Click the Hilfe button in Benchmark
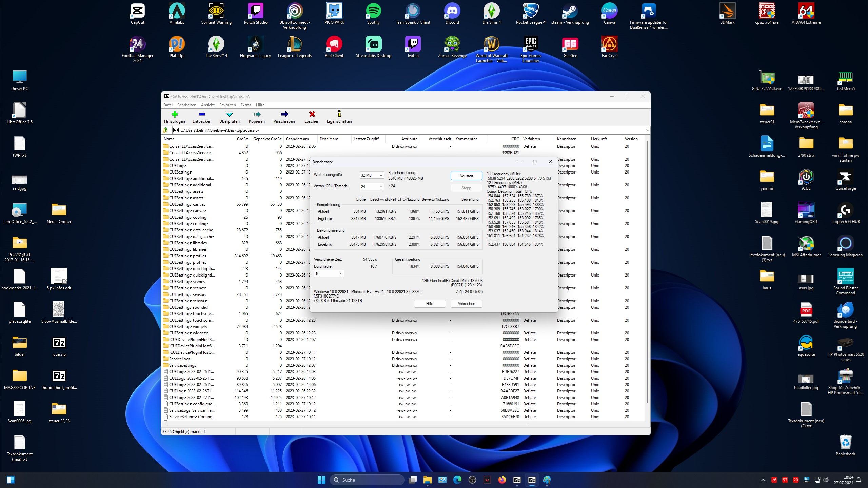This screenshot has height=488, width=868. pyautogui.click(x=430, y=304)
